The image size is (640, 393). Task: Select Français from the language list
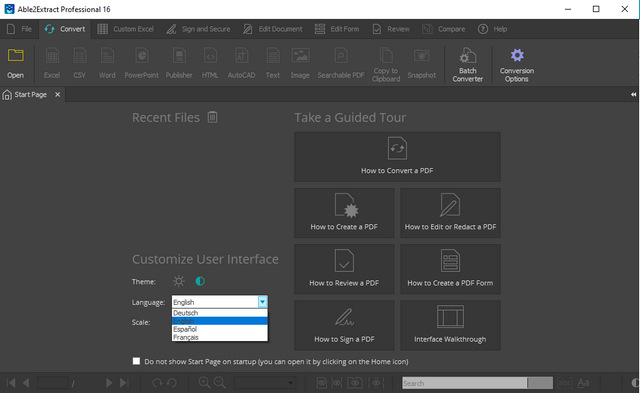220,337
